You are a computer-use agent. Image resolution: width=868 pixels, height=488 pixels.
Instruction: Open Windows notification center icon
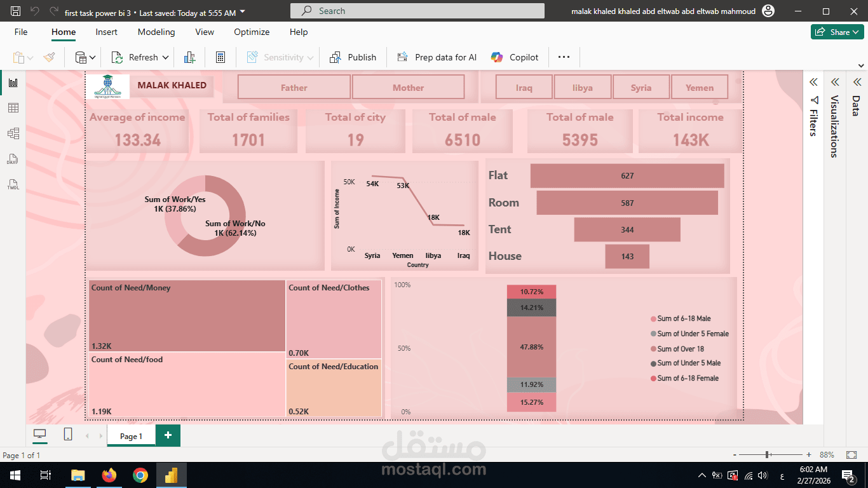(848, 475)
